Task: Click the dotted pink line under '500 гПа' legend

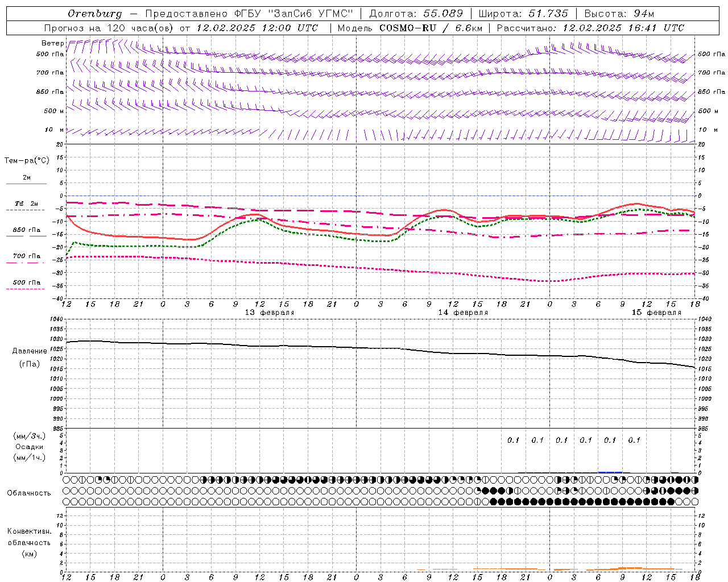Action: click(25, 289)
